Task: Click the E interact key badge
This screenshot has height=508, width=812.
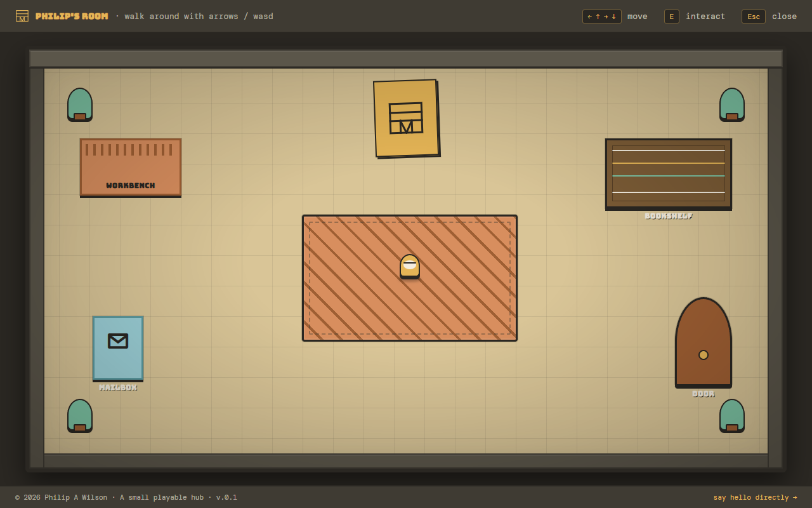Action: [x=671, y=17]
